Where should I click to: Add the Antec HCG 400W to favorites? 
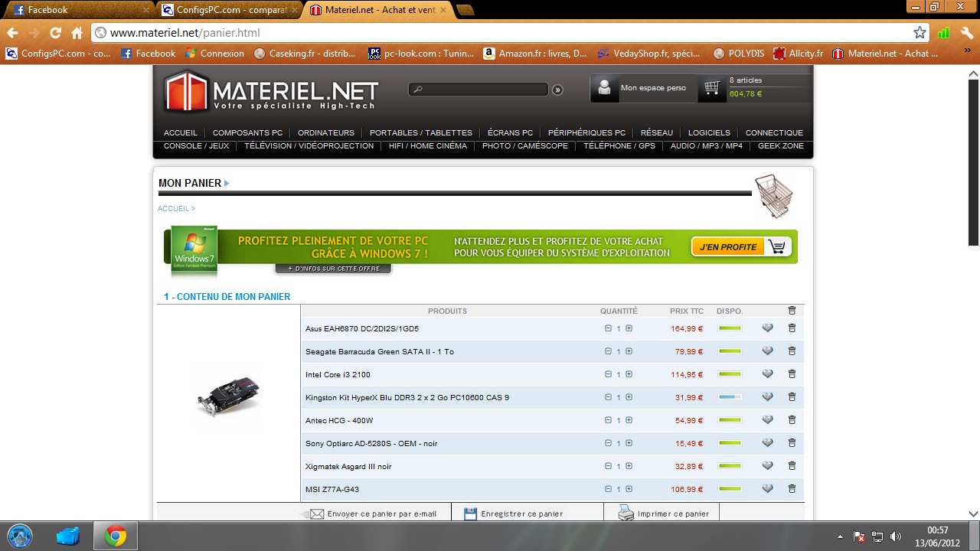767,420
